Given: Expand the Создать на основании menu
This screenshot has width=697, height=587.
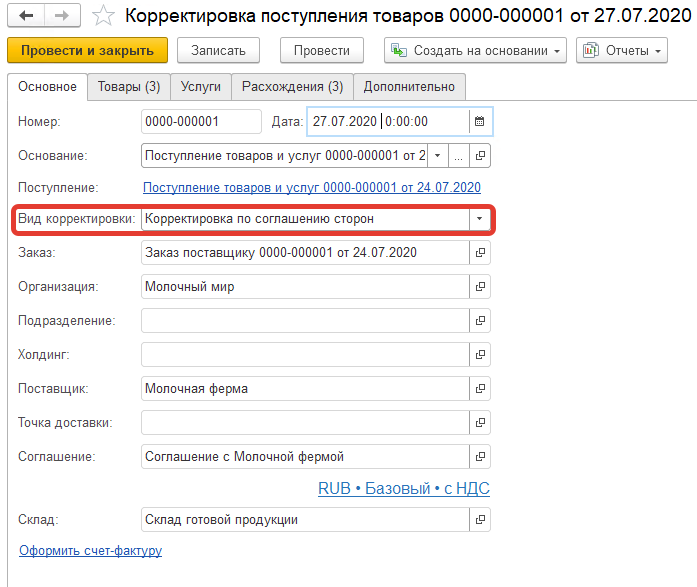Looking at the screenshot, I should tap(475, 51).
